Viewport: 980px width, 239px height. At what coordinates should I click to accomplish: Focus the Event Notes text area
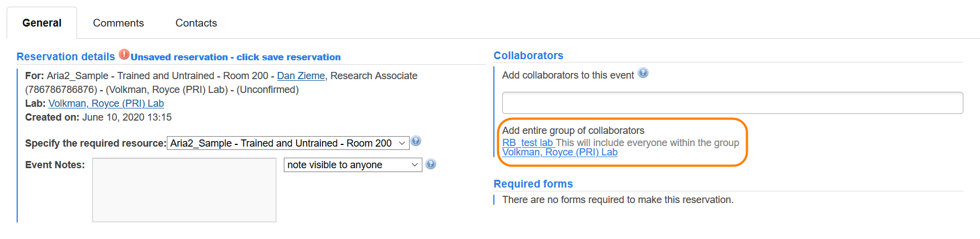point(184,190)
